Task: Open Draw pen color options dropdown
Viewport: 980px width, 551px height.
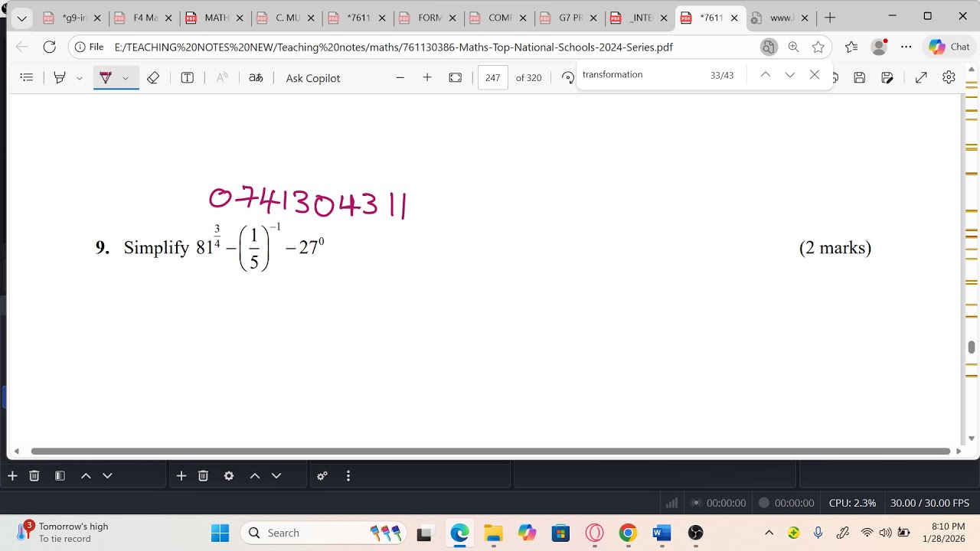Action: click(x=126, y=77)
